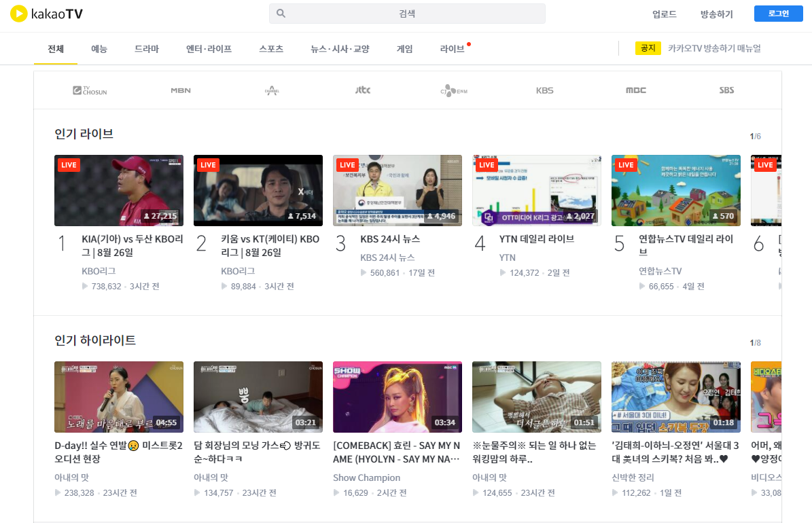Click ※눈물주의※ 되는 일 하나 없는 title

(534, 452)
